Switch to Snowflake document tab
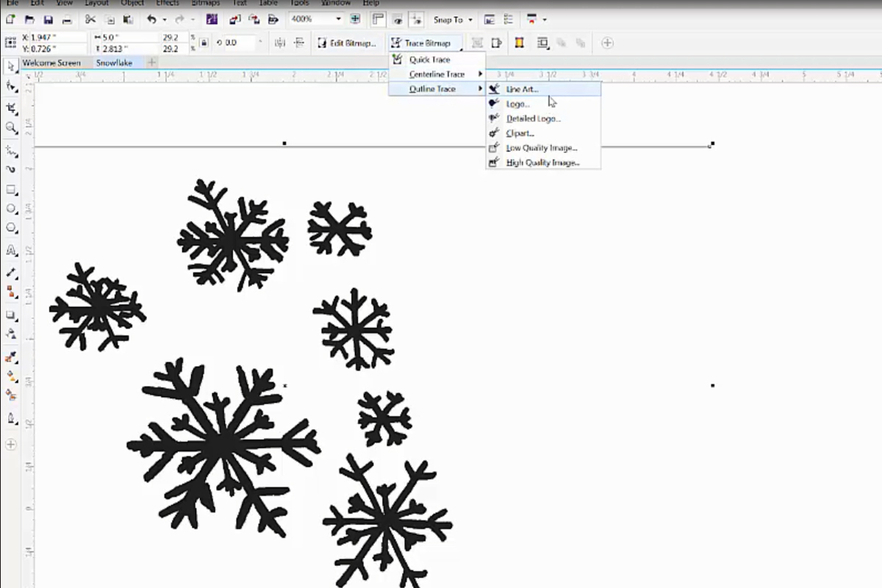 (x=115, y=63)
